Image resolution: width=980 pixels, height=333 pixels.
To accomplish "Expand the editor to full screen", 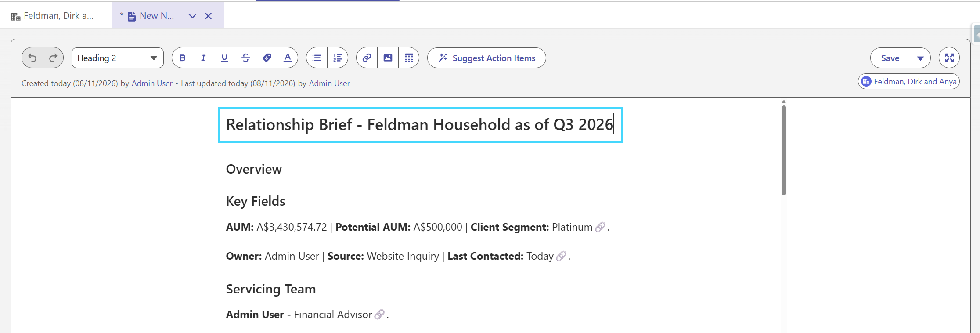I will pyautogui.click(x=949, y=58).
